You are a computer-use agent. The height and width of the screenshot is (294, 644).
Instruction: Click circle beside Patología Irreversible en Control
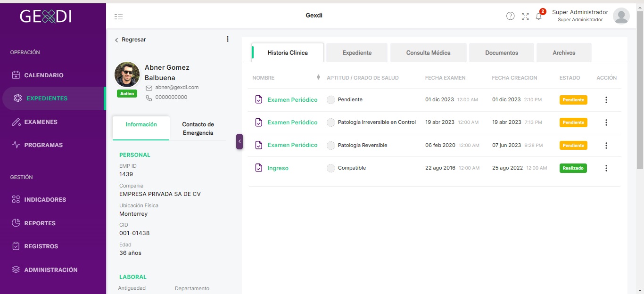(x=331, y=122)
